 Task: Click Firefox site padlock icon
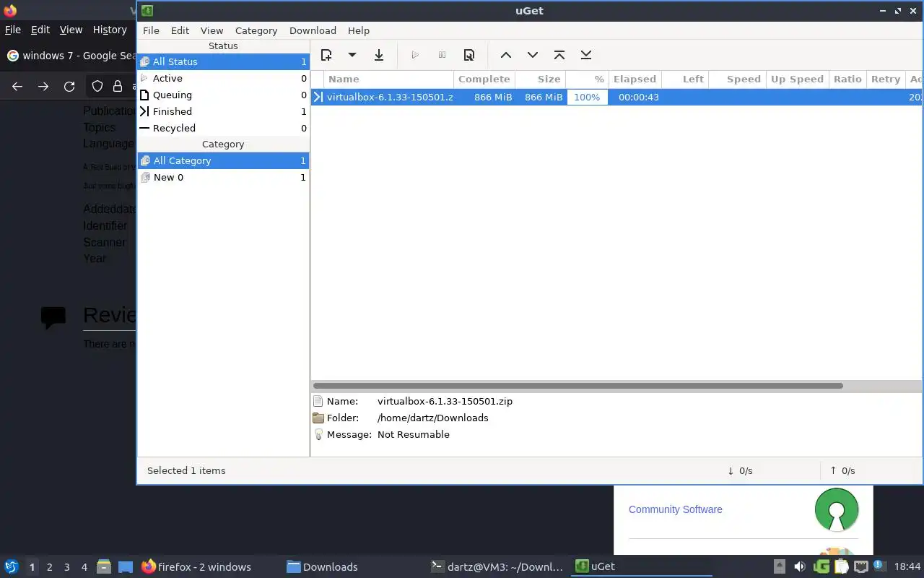(x=118, y=87)
